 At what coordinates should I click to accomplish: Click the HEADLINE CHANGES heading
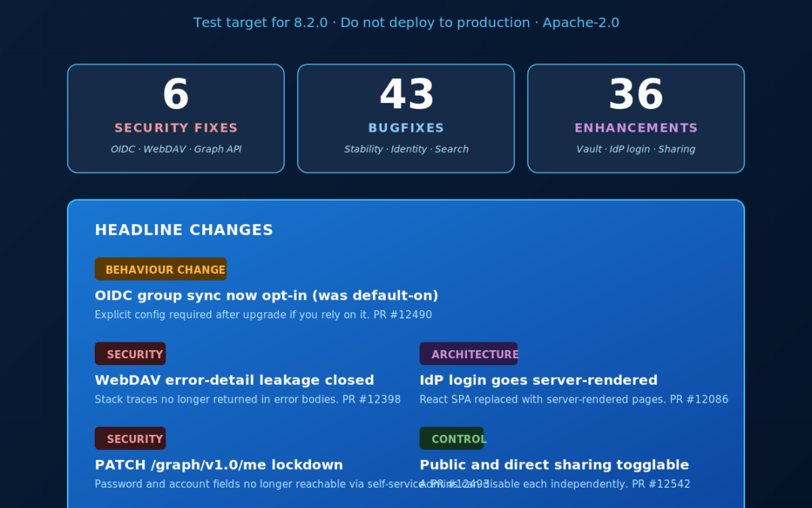184,230
